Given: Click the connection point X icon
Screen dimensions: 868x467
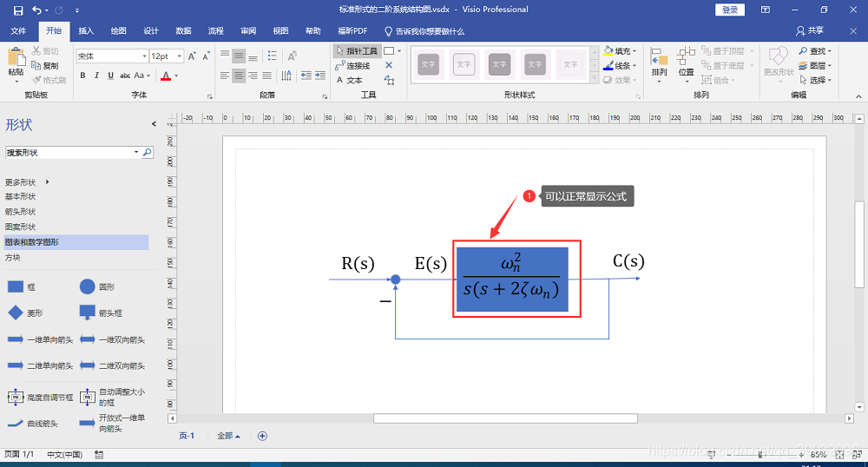Looking at the screenshot, I should pos(389,65).
